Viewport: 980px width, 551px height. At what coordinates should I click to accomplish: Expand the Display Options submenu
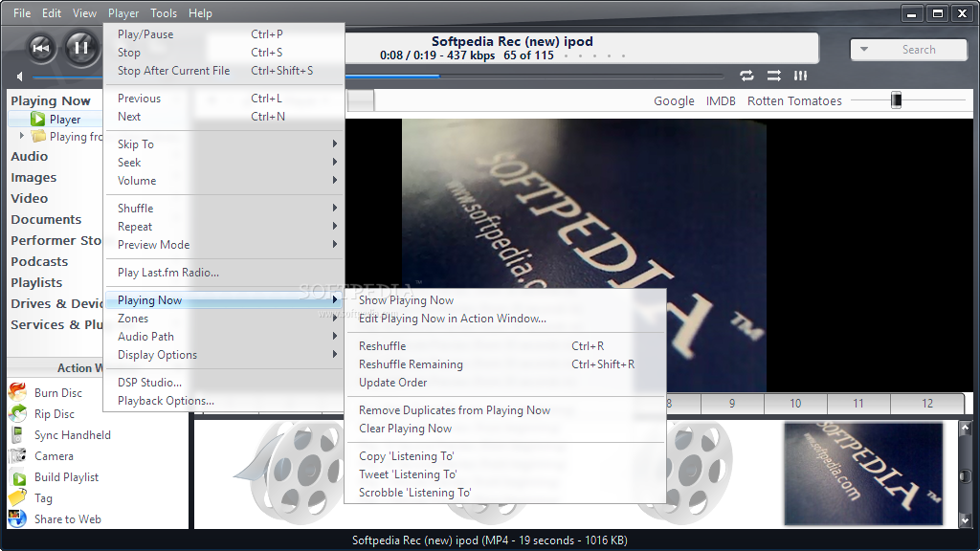[225, 354]
